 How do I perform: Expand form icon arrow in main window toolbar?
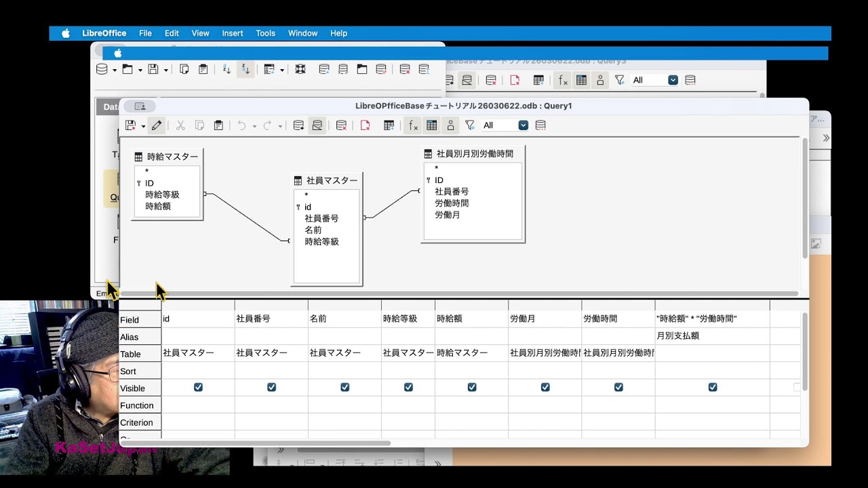[x=281, y=70]
